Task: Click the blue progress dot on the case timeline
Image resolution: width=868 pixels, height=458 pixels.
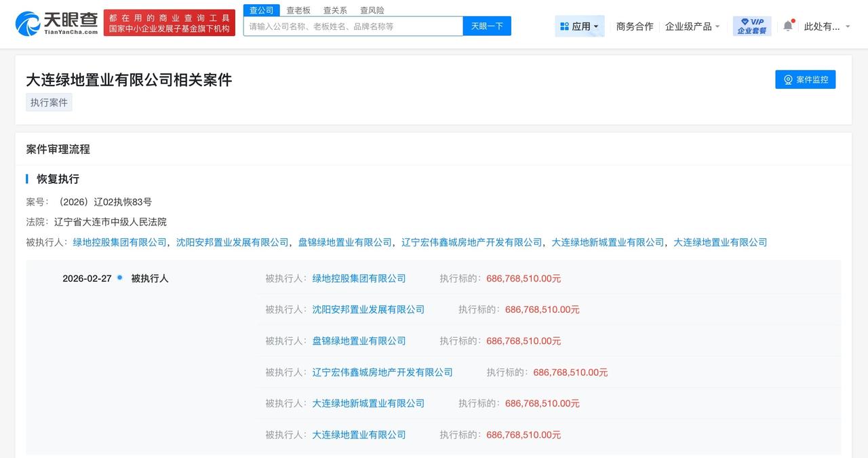Action: pos(119,278)
